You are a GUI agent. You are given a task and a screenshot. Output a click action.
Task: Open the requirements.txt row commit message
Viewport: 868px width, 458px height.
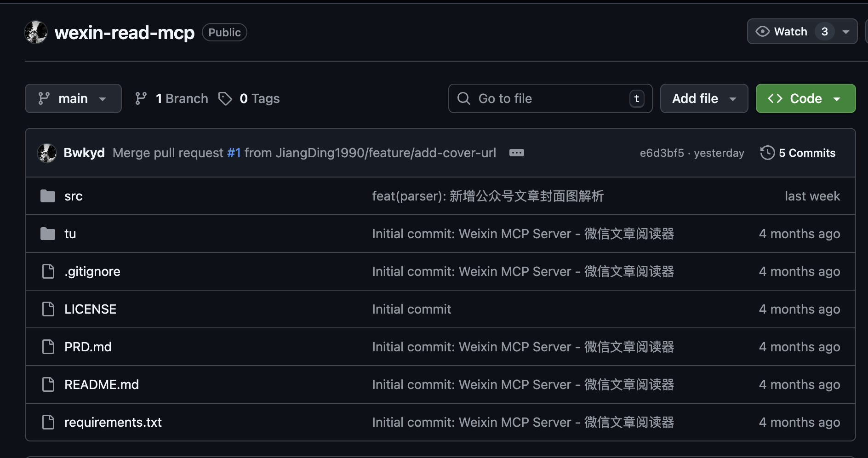pos(523,423)
